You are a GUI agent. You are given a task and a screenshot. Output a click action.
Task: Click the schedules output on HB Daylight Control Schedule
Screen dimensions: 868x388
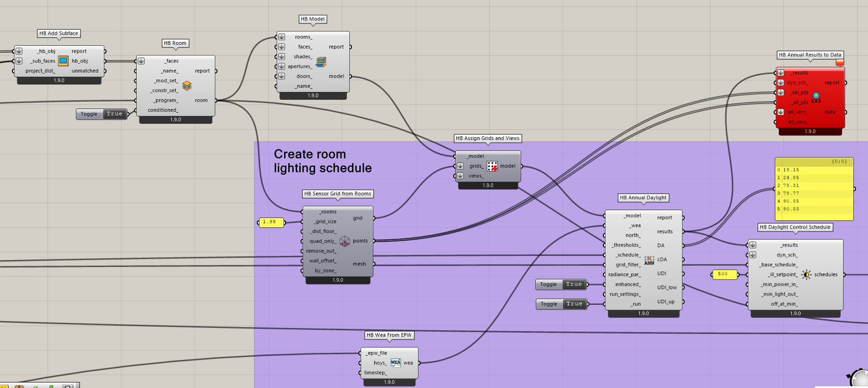coord(826,275)
